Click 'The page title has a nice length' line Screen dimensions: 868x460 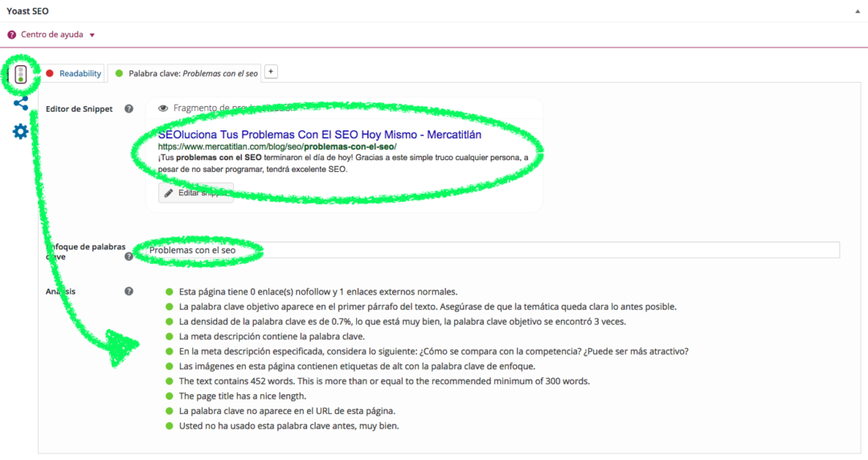[243, 396]
